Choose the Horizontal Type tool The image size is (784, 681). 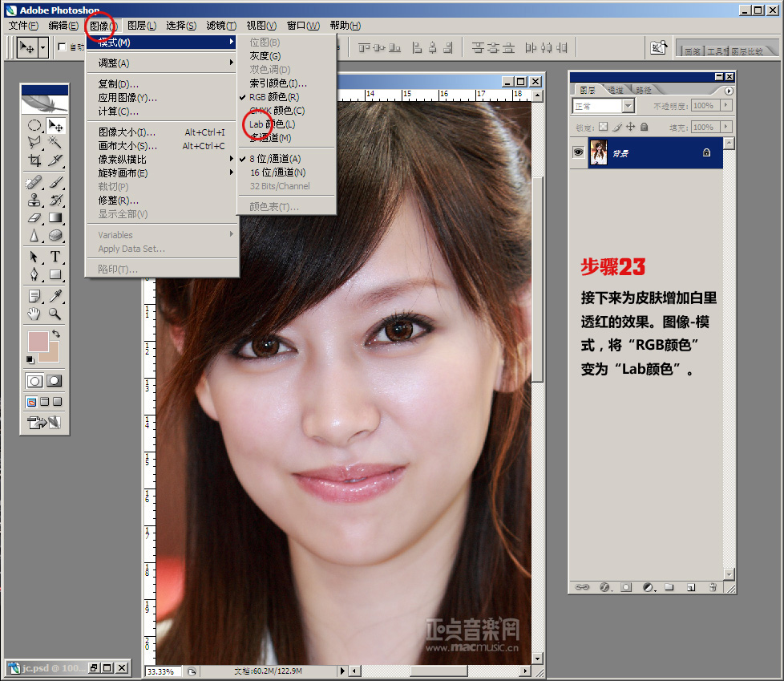click(55, 257)
